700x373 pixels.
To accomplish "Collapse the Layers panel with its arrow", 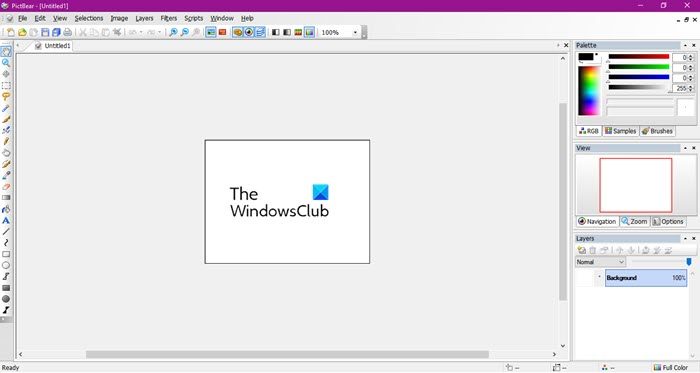I will (685, 238).
